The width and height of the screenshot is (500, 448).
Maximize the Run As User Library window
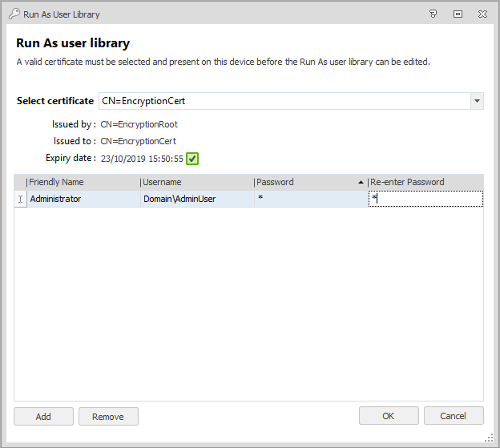click(458, 14)
